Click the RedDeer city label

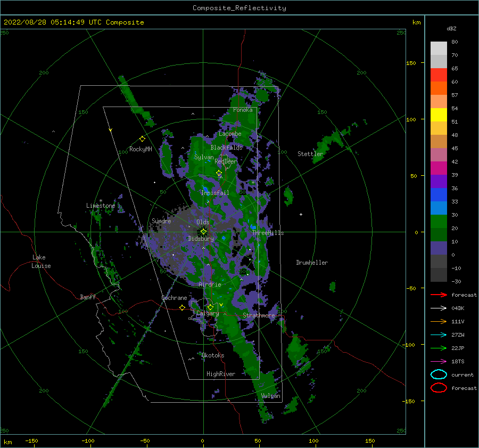[226, 161]
